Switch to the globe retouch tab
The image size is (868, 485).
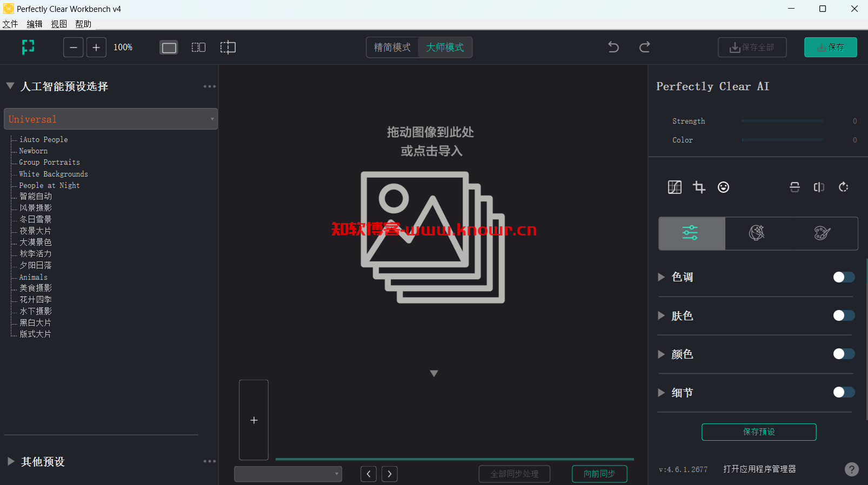757,233
